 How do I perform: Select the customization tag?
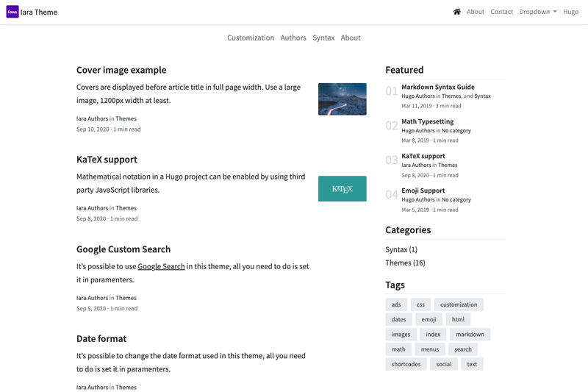tap(459, 304)
